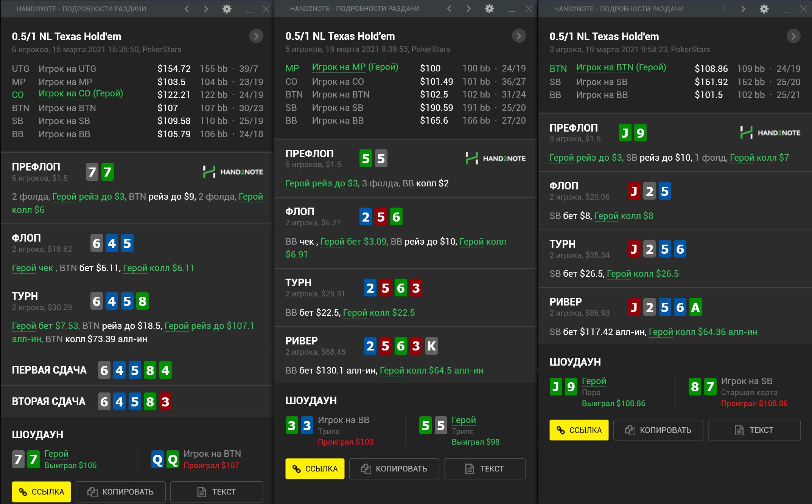Click Игрок на SB name in right showdown
The image size is (812, 504).
(747, 381)
